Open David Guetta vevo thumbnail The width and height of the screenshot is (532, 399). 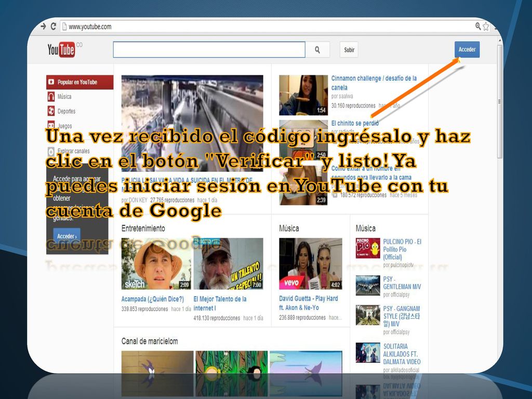(311, 263)
